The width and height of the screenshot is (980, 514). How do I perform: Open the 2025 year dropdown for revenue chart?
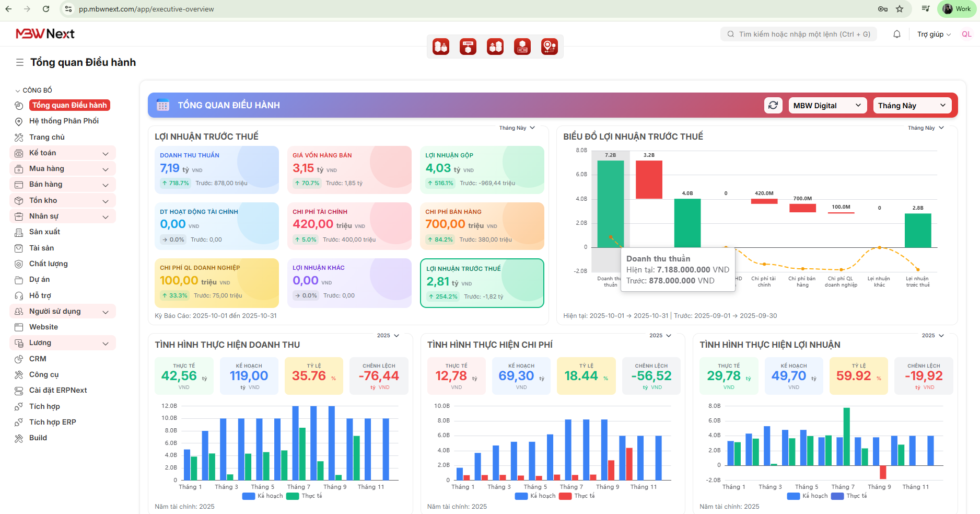click(388, 336)
